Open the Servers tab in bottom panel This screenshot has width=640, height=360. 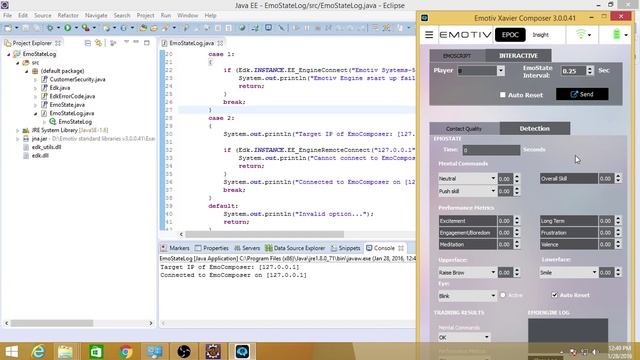pos(247,248)
